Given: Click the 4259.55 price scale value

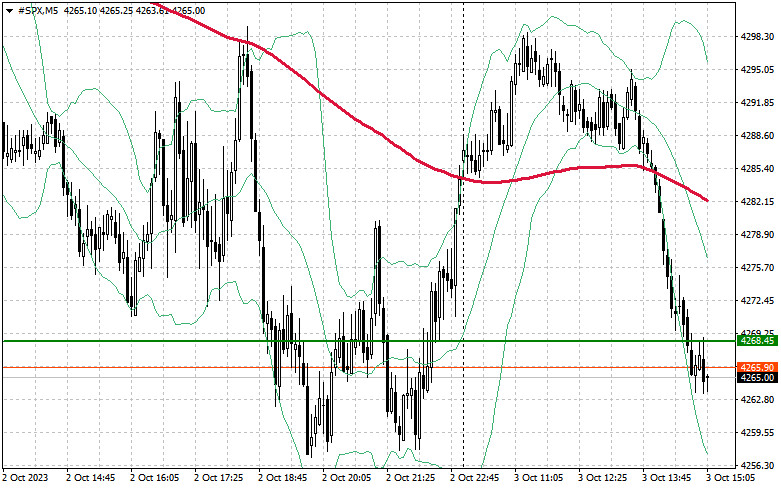Looking at the screenshot, I should [757, 432].
